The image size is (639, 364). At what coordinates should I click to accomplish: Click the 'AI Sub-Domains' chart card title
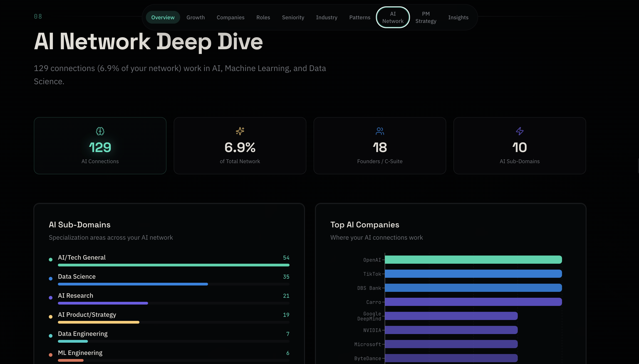(x=79, y=224)
